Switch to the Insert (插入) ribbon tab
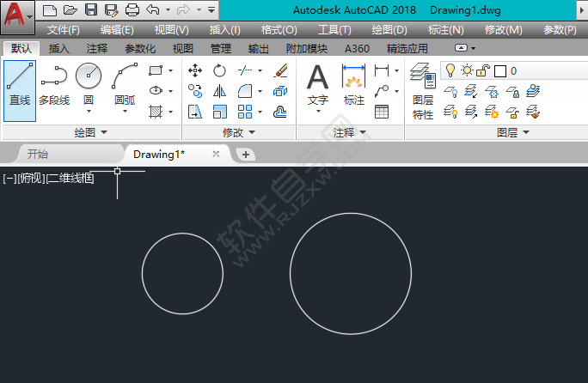 click(59, 49)
